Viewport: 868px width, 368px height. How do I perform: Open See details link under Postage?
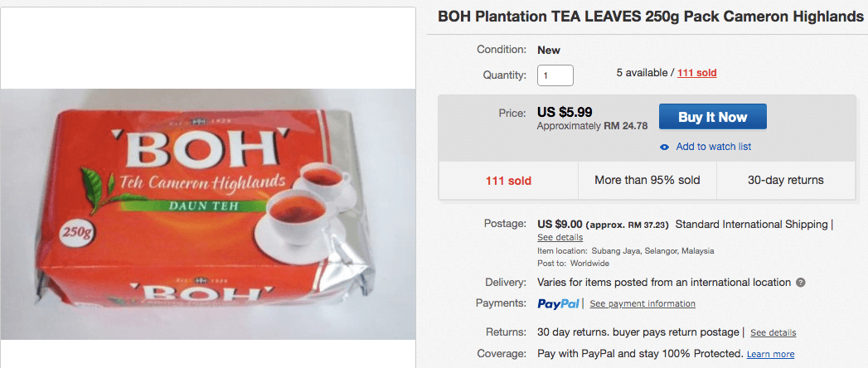pyautogui.click(x=560, y=237)
